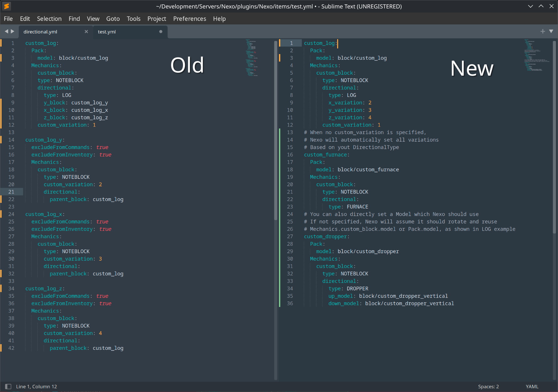Click the tab history forward arrow

13,31
